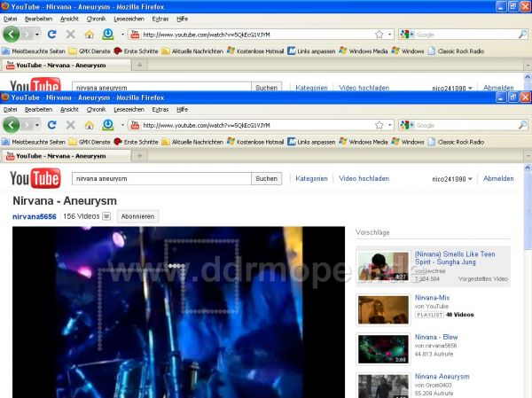Open a new tab in the front window
The image size is (532, 398).
[x=138, y=156]
